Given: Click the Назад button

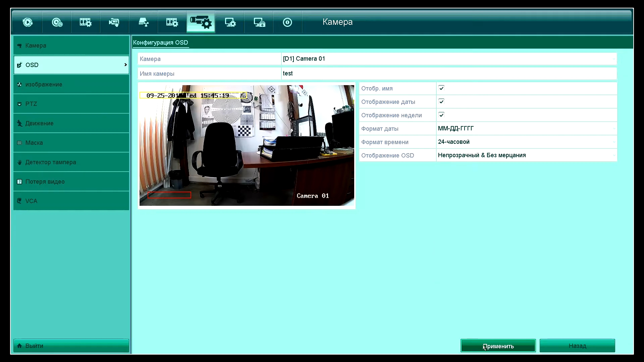Looking at the screenshot, I should click(x=577, y=346).
